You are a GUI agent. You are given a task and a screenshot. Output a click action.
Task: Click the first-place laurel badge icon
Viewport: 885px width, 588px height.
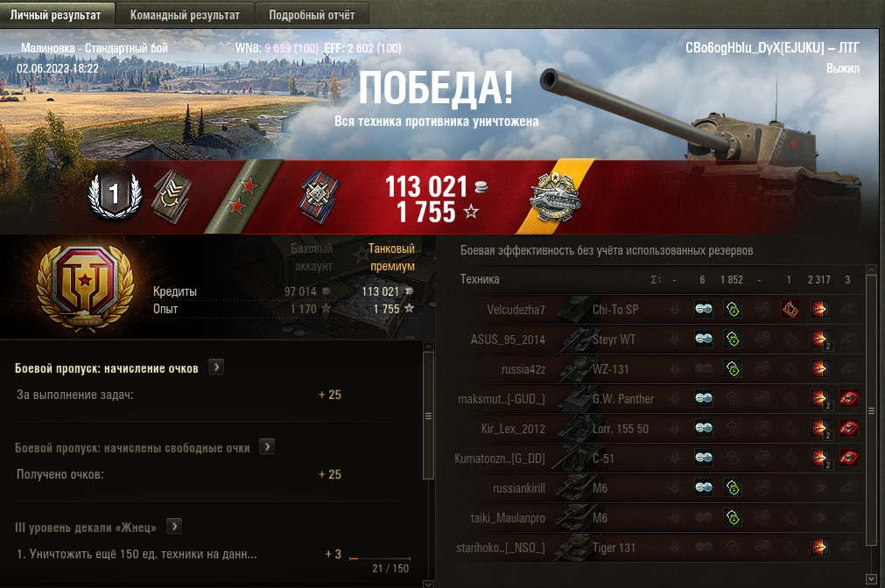point(115,194)
